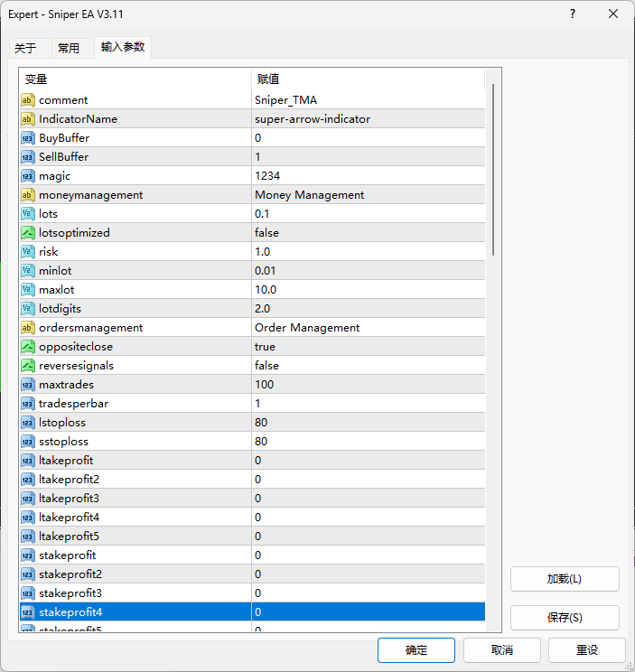Select the double-type icon beside lotdigits
635x672 pixels.
tap(28, 309)
